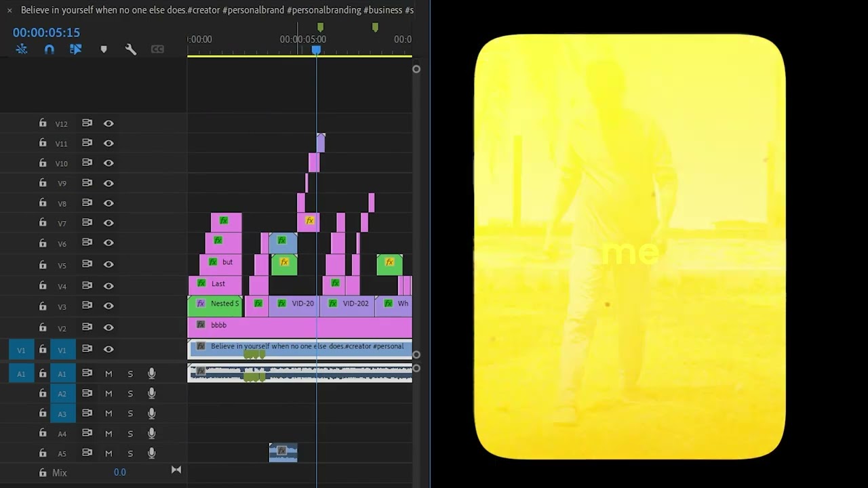Hide the V2 track output eye
This screenshot has height=488, width=868.
pos(108,327)
